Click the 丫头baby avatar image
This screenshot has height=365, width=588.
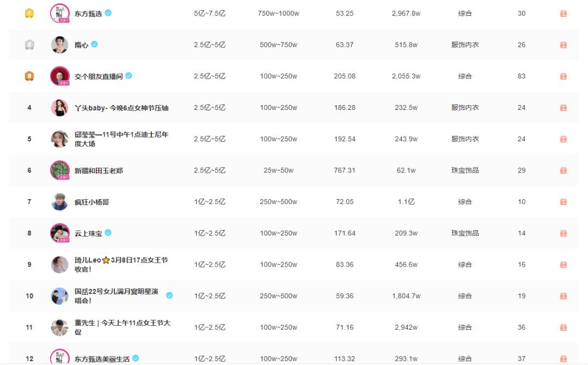coord(60,107)
